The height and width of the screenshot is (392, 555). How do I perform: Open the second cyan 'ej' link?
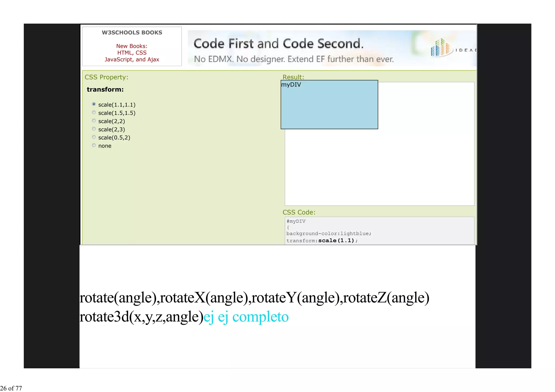223,317
